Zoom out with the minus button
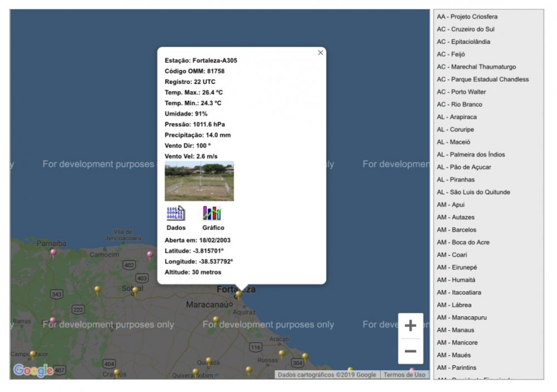 coord(411,351)
